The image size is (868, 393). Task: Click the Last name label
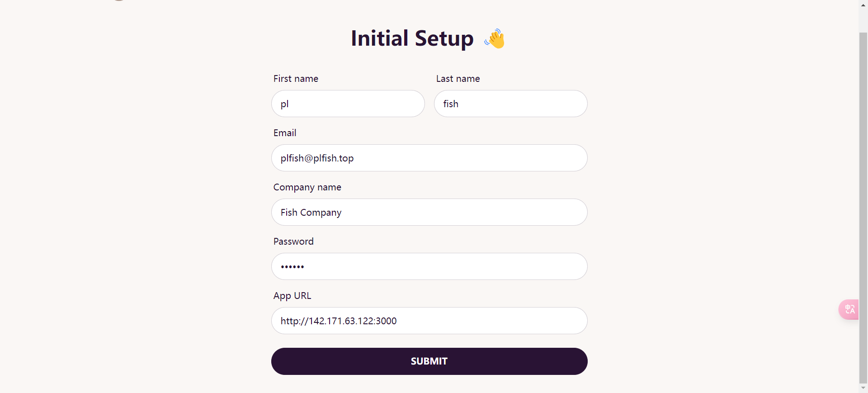click(x=458, y=79)
